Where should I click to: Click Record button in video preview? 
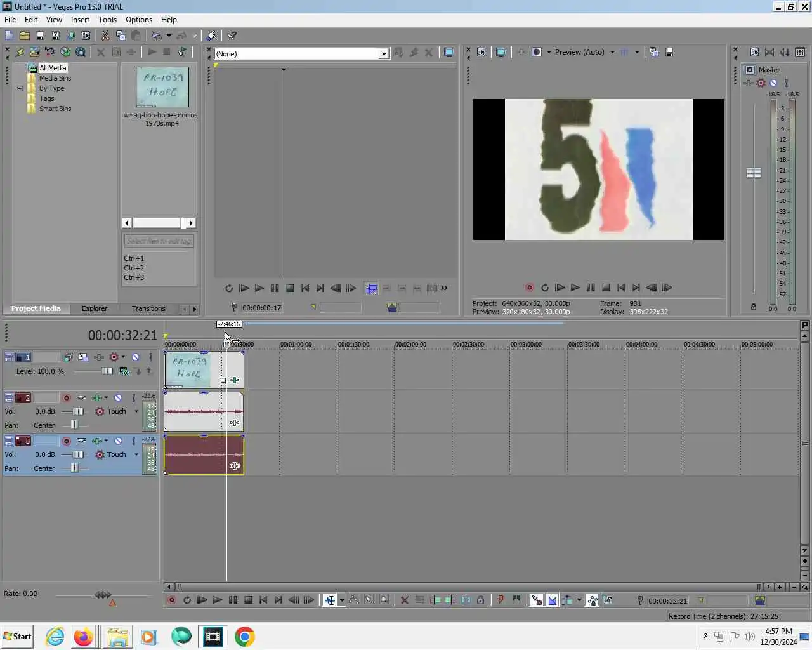click(530, 288)
